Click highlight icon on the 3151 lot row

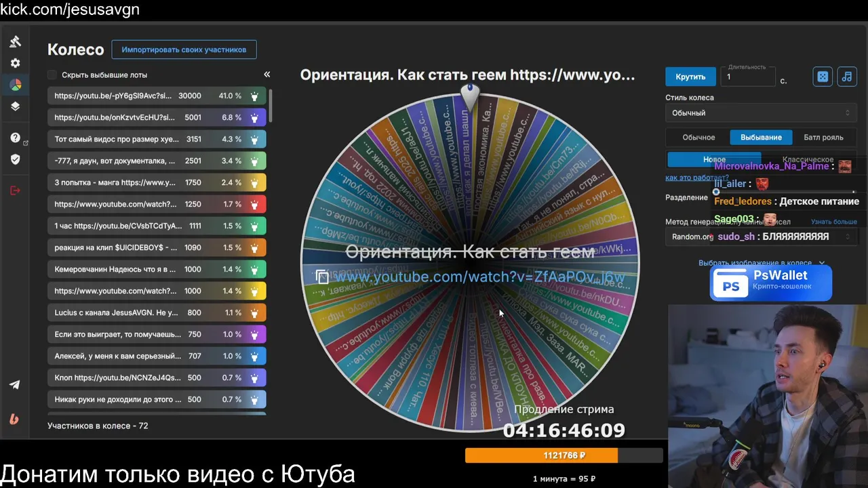(254, 140)
